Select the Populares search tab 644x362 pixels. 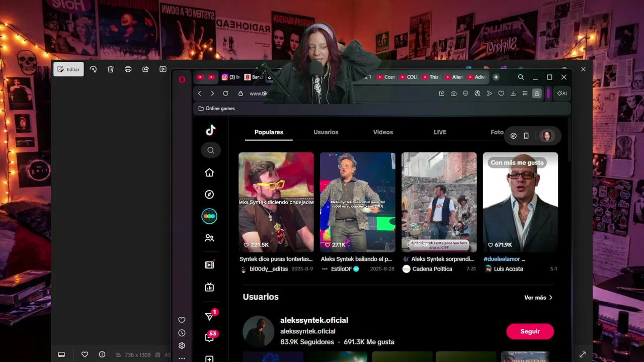tap(269, 132)
